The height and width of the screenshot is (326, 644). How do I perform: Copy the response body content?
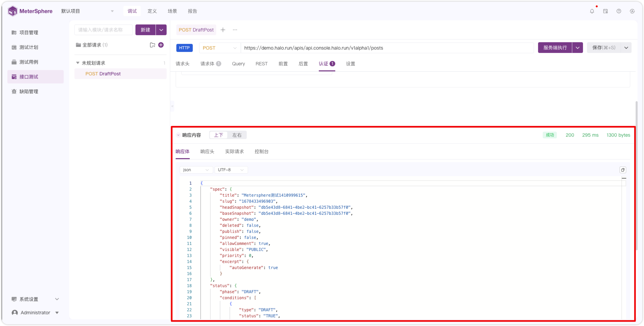623,170
